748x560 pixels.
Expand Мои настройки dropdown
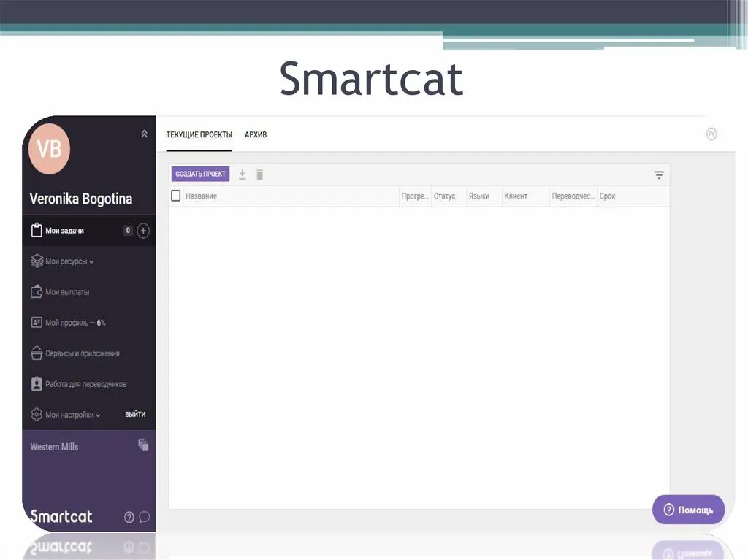coord(72,415)
